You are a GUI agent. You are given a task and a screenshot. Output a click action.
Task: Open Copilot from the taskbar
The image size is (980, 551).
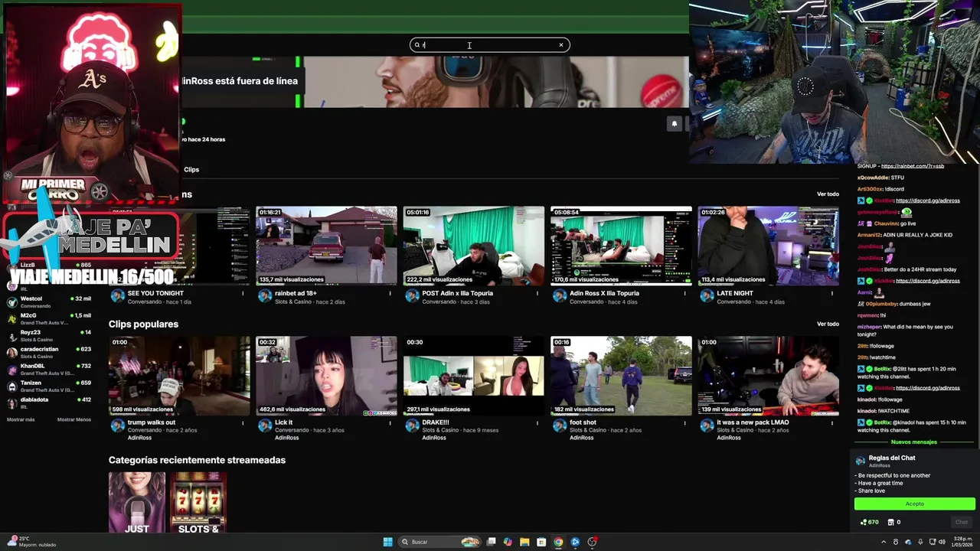click(508, 542)
